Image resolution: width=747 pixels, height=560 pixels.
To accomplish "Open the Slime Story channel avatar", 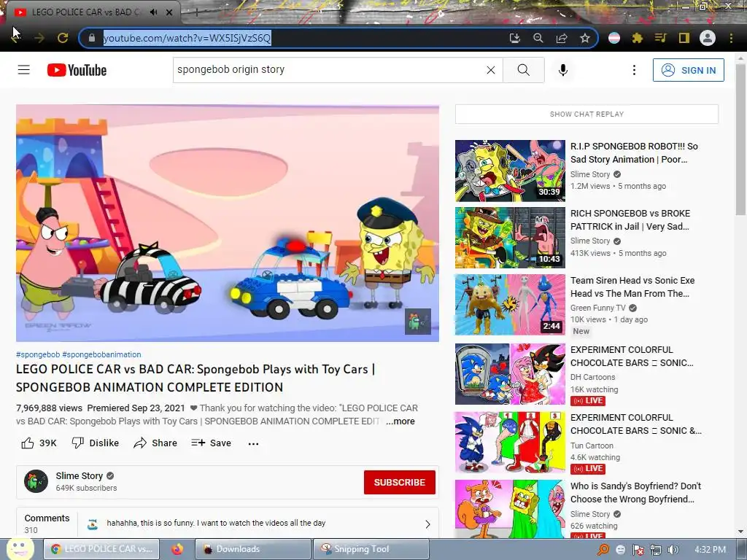I will tap(36, 481).
